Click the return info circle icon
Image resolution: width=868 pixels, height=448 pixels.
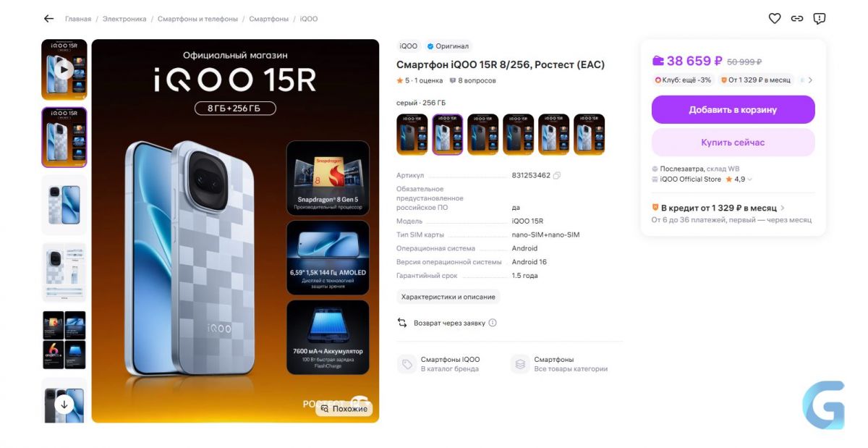pyautogui.click(x=493, y=323)
